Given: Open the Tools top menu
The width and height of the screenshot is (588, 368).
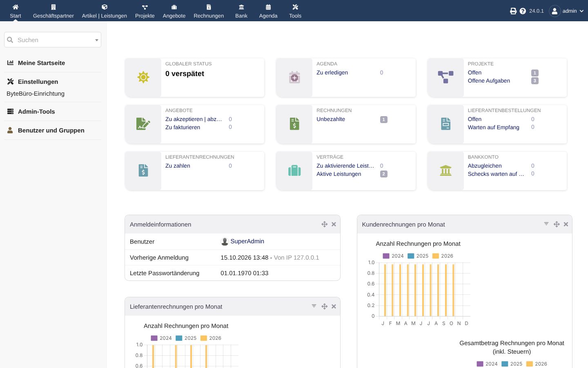Looking at the screenshot, I should 295,11.
